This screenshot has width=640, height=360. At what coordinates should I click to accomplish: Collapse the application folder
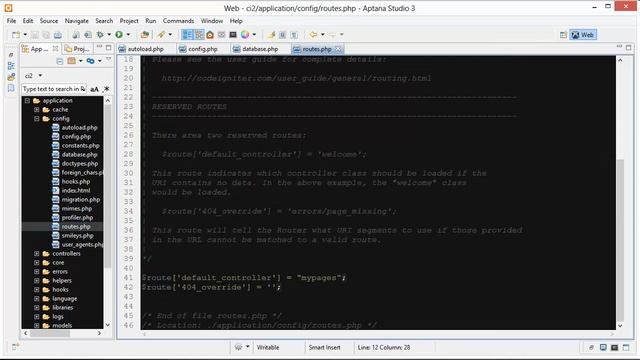(x=27, y=100)
